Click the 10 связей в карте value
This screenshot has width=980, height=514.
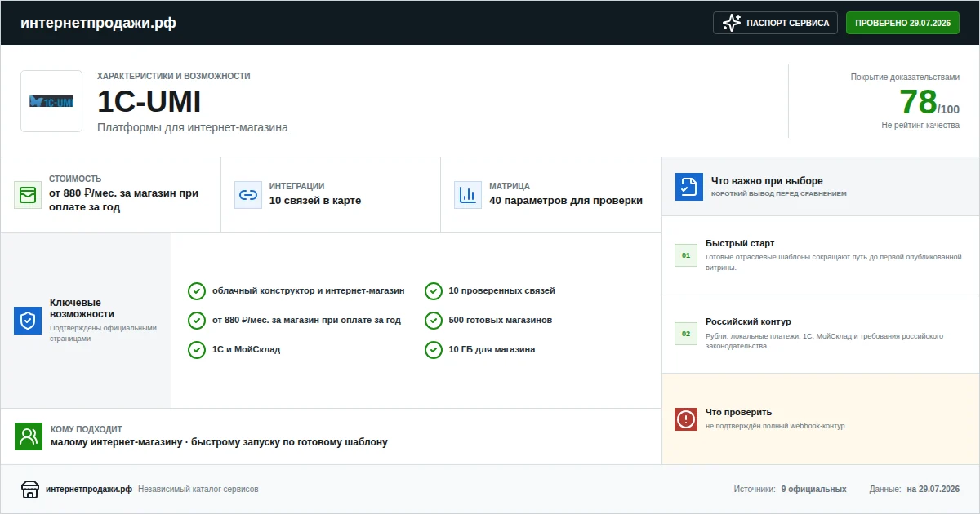pos(315,201)
